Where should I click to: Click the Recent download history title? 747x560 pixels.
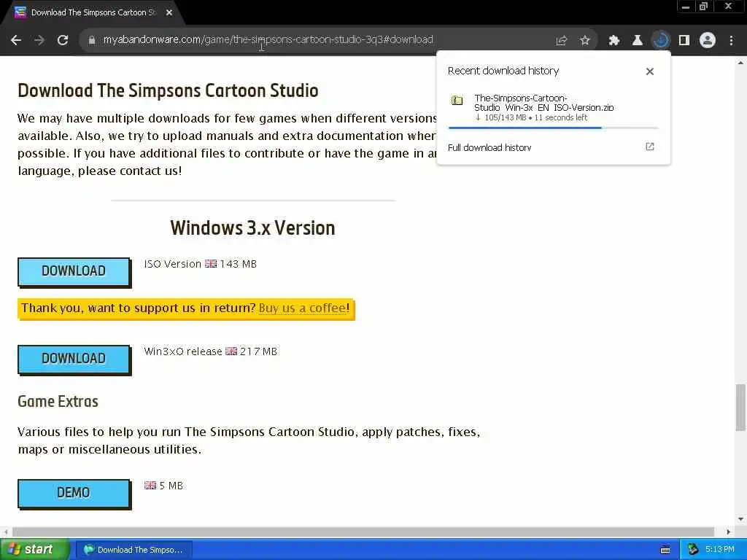(x=503, y=71)
